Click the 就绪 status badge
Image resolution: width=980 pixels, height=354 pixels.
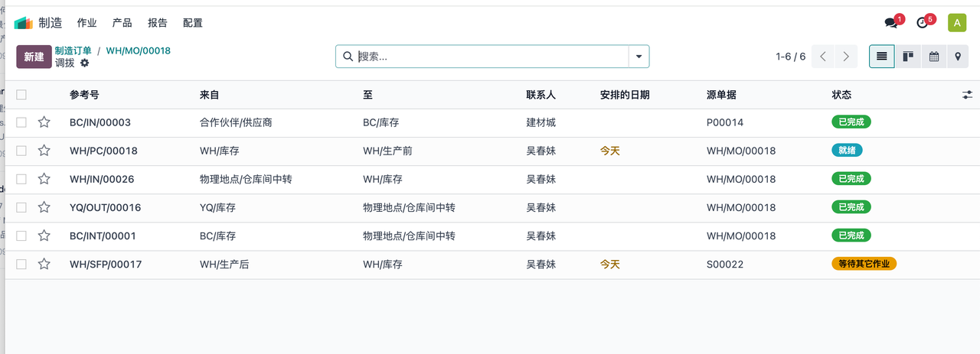[x=847, y=151]
